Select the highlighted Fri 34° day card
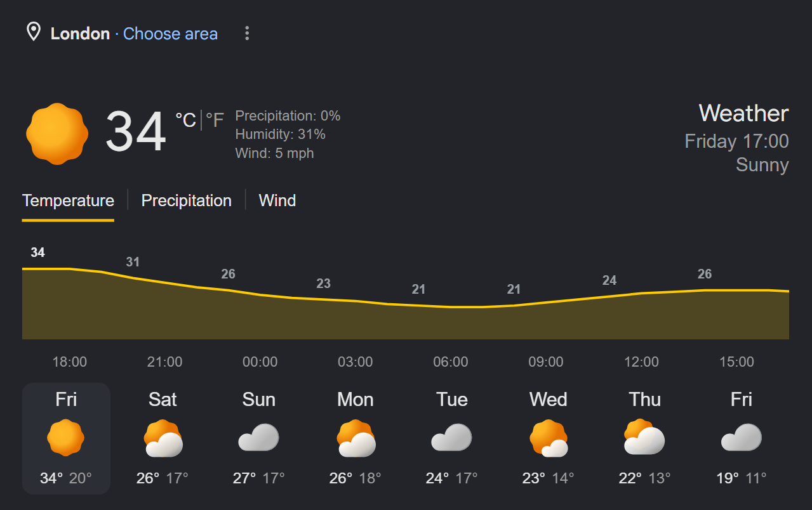This screenshot has height=510, width=812. (66, 438)
